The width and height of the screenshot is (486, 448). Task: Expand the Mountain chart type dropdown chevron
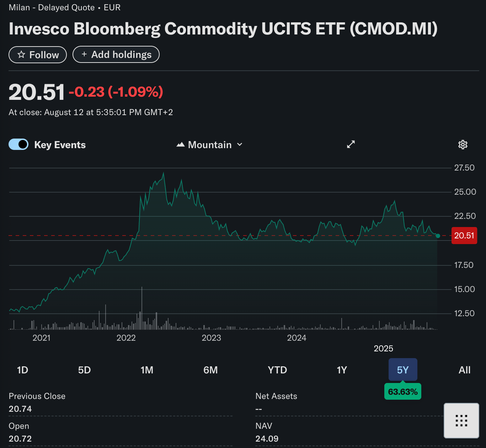click(240, 145)
